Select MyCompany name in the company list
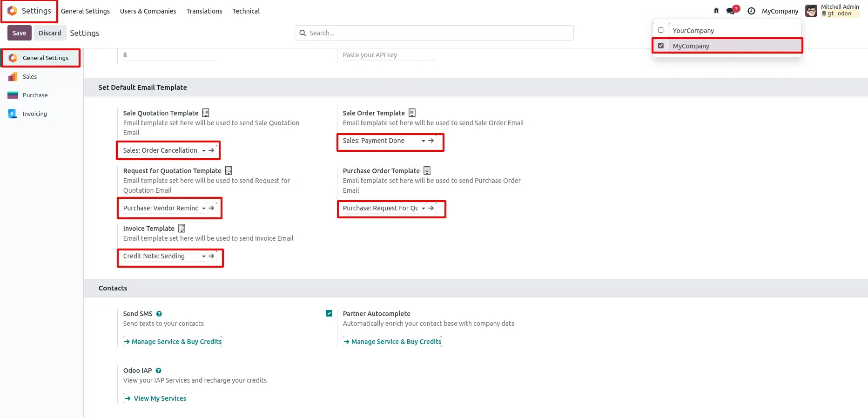Image resolution: width=868 pixels, height=418 pixels. (x=691, y=46)
